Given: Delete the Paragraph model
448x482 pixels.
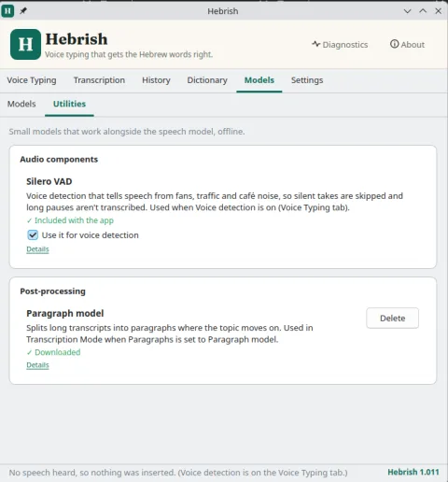Looking at the screenshot, I should [392, 319].
